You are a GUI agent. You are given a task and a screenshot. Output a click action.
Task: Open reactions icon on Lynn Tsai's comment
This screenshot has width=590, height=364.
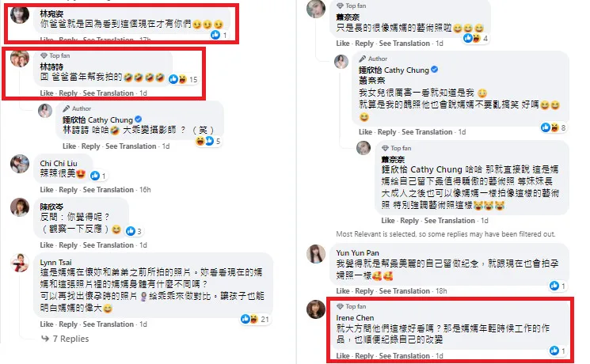click(x=249, y=319)
